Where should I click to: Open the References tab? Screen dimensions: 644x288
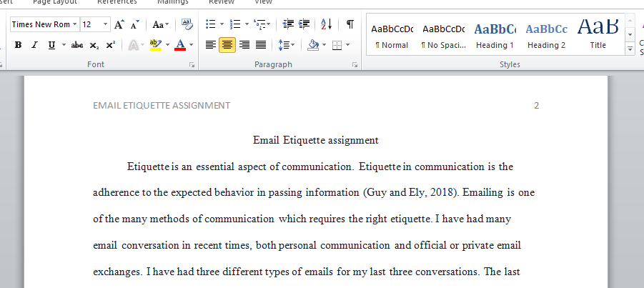click(117, 2)
